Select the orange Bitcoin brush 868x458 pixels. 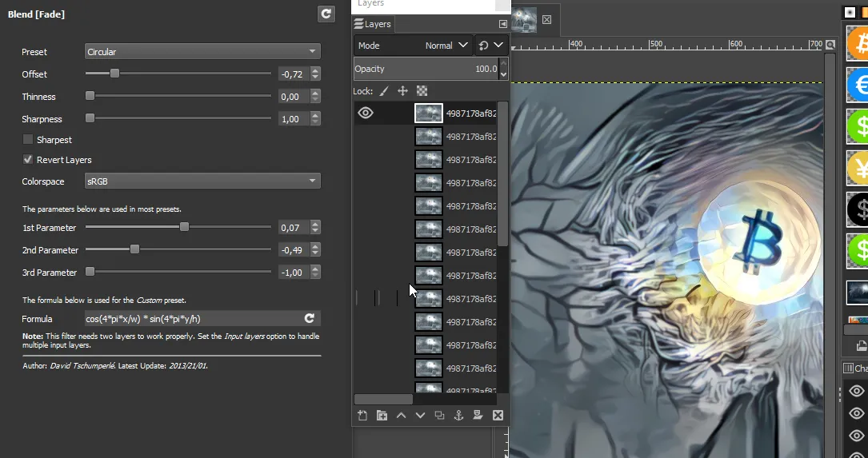(x=858, y=43)
